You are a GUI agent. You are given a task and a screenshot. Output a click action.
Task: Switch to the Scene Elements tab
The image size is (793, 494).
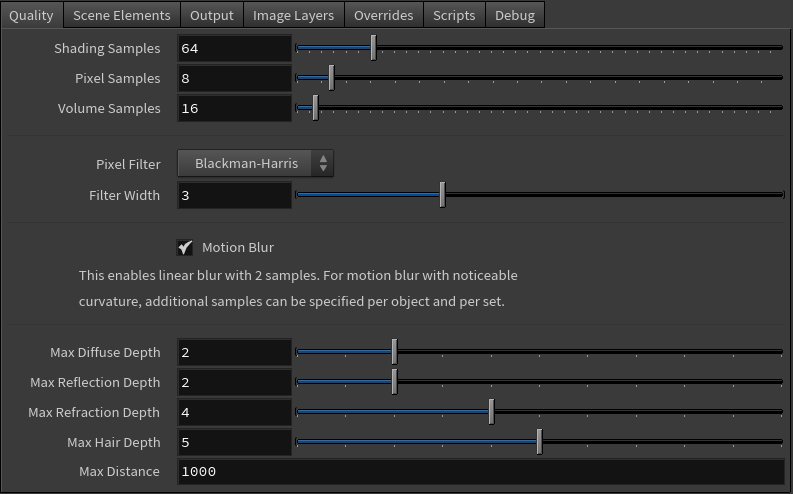pyautogui.click(x=122, y=15)
